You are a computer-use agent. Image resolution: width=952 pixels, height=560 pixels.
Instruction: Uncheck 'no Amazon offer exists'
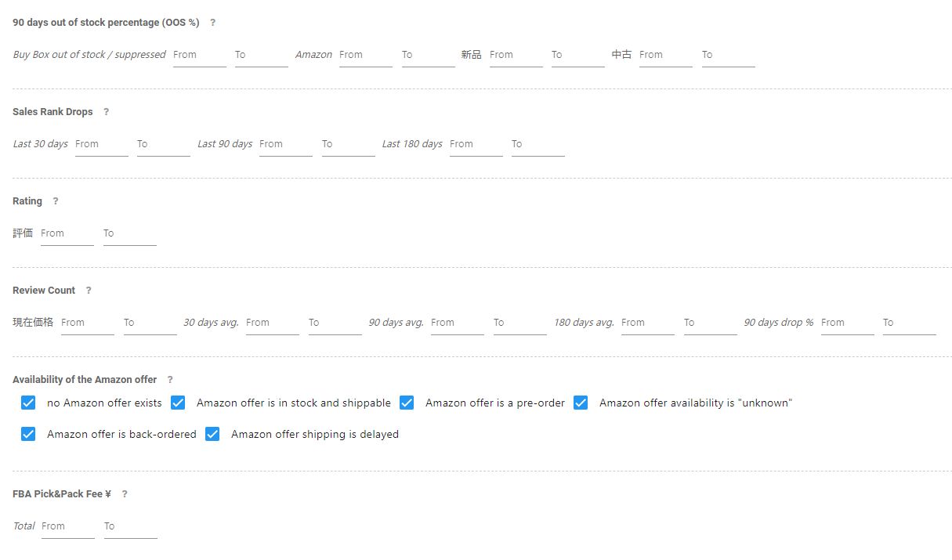pyautogui.click(x=28, y=403)
